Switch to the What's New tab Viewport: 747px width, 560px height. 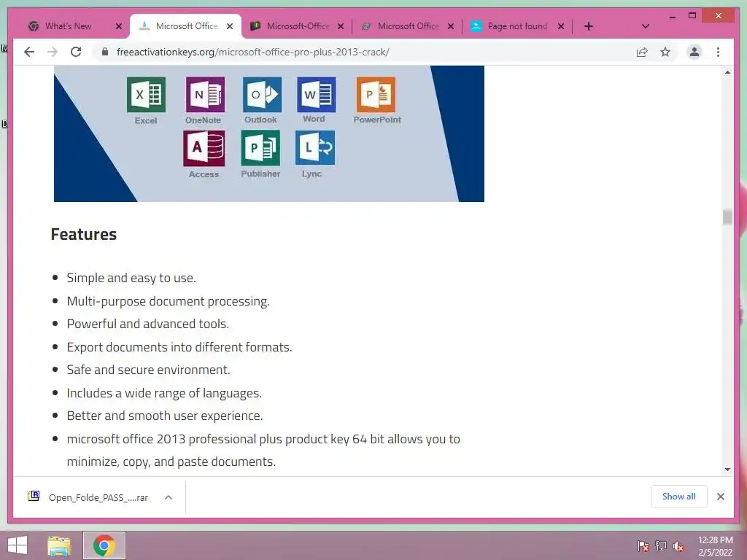pos(68,26)
